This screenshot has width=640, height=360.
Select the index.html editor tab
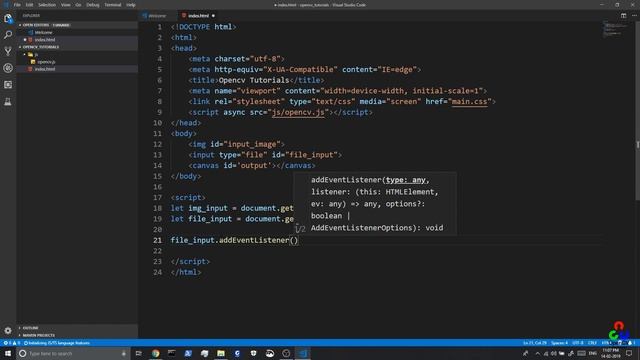point(199,16)
